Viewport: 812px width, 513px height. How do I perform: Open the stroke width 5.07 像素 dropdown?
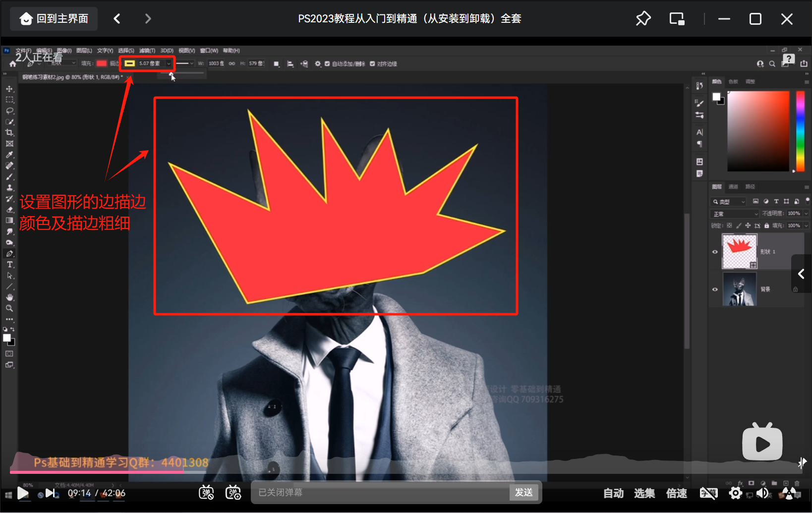[x=169, y=63]
